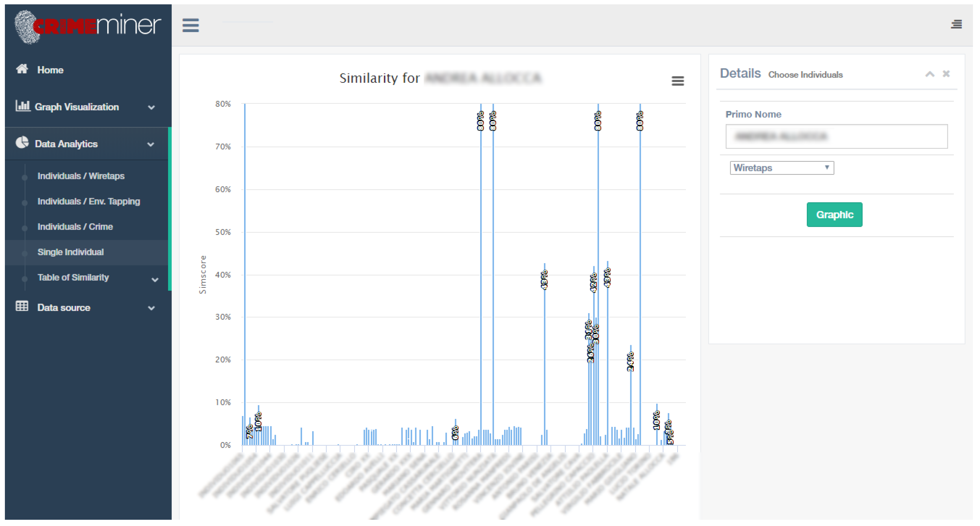Expand the Table of Similarity submenu arrow
The width and height of the screenshot is (980, 526).
155,279
